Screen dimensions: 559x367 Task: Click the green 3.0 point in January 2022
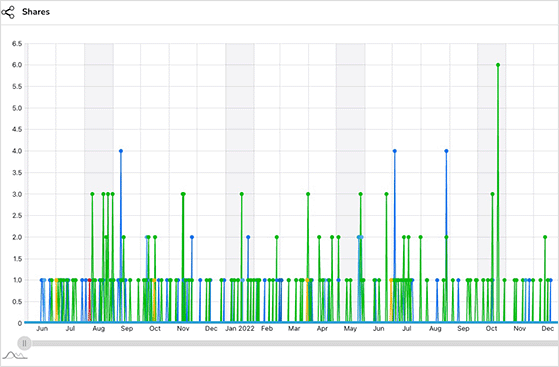(x=242, y=194)
